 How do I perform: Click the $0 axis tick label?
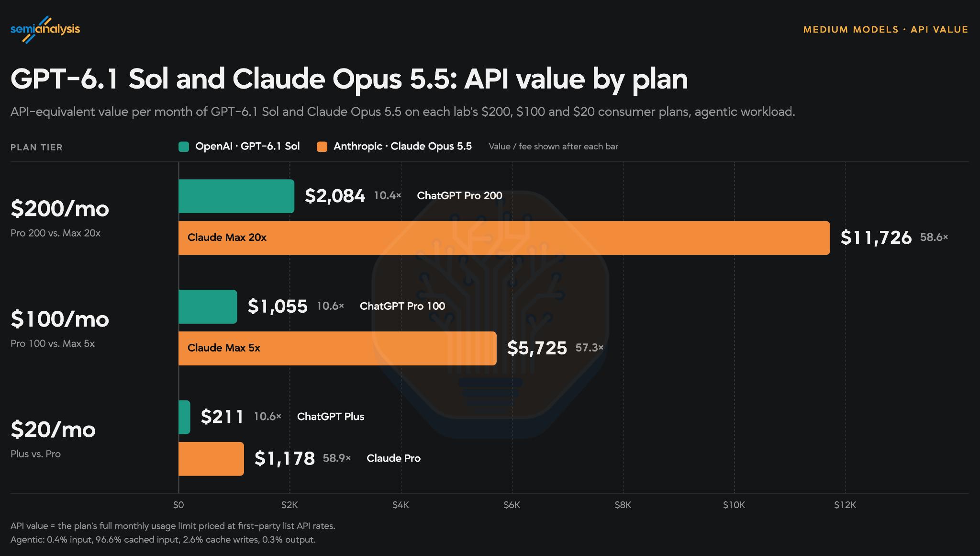click(178, 505)
